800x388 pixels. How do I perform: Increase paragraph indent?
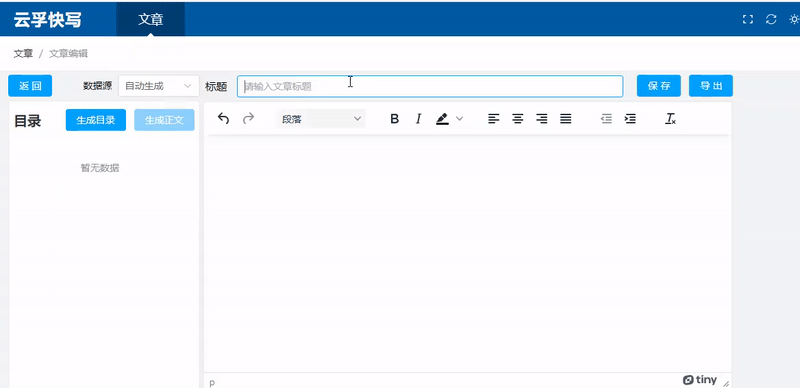tap(631, 119)
